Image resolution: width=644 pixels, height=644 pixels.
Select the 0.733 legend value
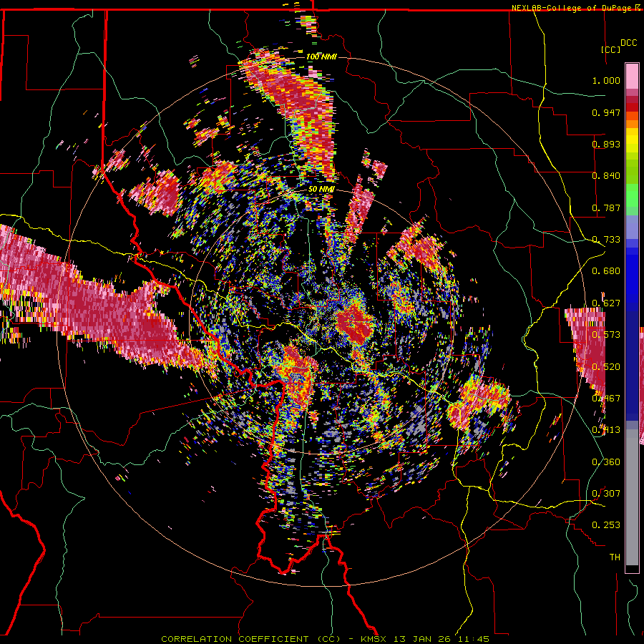pos(606,240)
